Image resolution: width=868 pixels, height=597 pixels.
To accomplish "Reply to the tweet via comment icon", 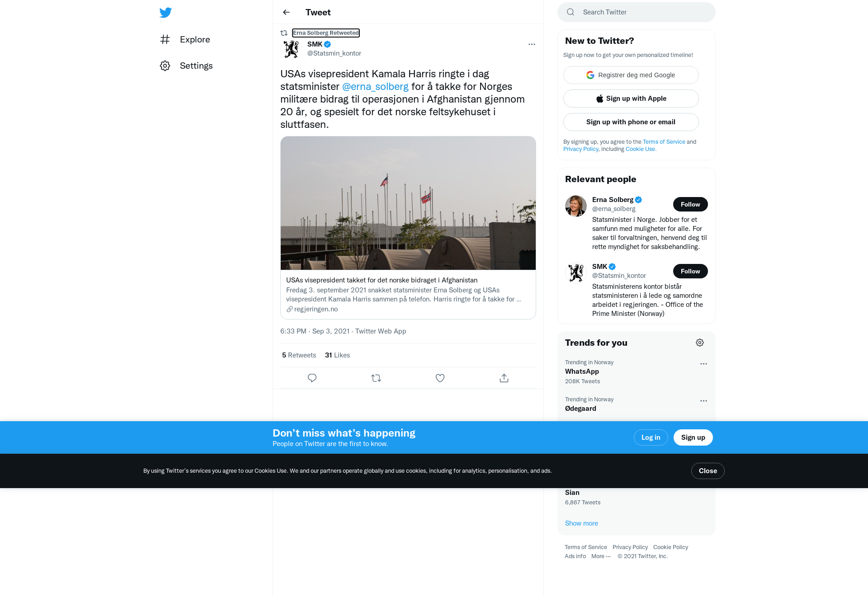I will pos(312,378).
